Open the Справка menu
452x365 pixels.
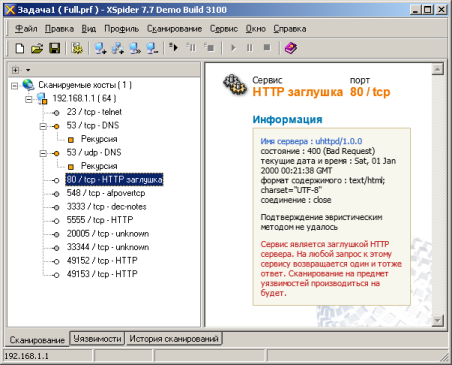tap(290, 29)
